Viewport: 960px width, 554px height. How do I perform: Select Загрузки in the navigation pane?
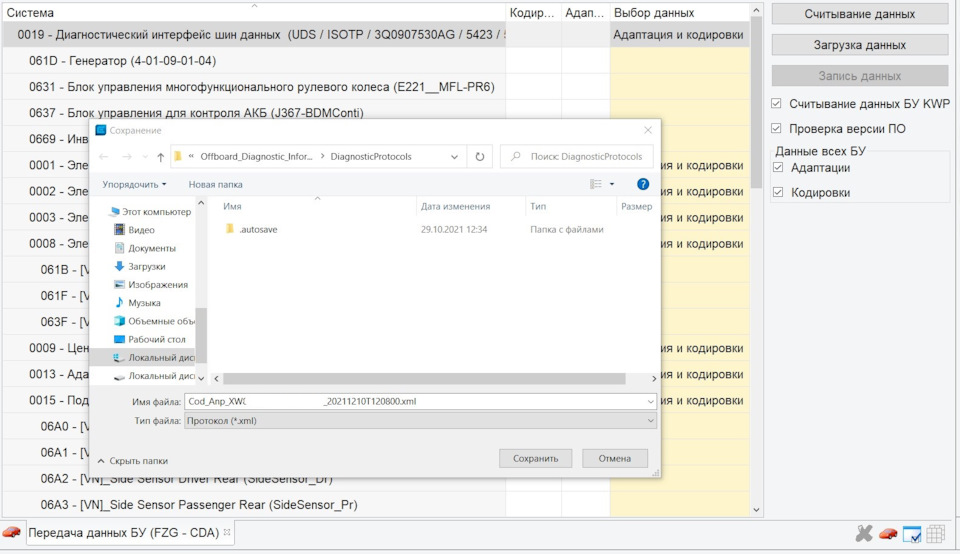click(x=146, y=267)
